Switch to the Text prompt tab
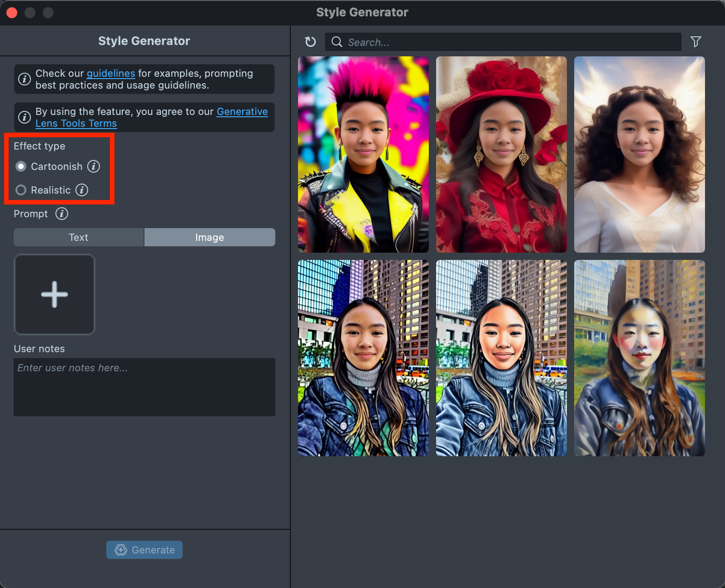725x588 pixels. (x=79, y=237)
